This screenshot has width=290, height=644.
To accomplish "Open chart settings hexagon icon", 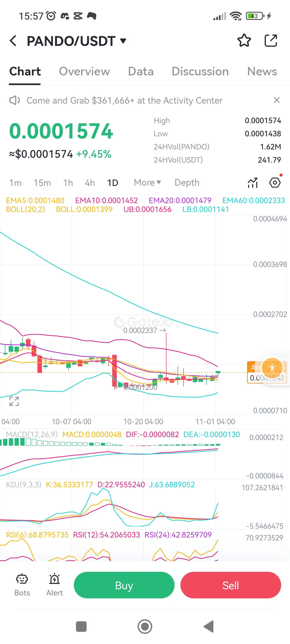I will click(275, 183).
